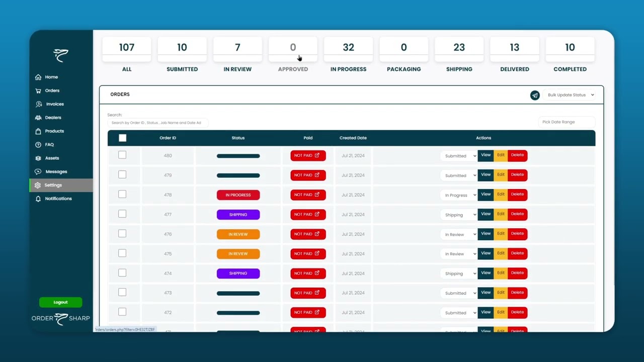This screenshot has width=644, height=362.
Task: Open the NOT PAID link for order 478
Action: pos(308,195)
